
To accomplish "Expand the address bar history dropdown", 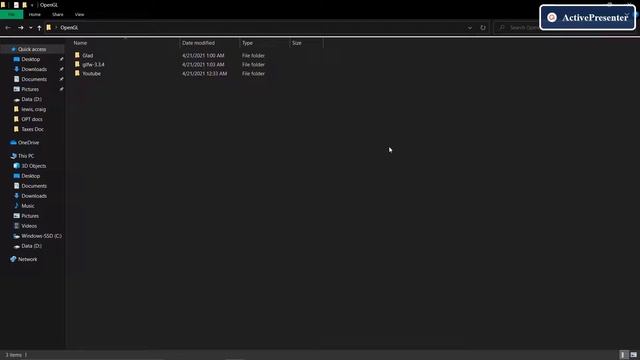I will pos(470,28).
